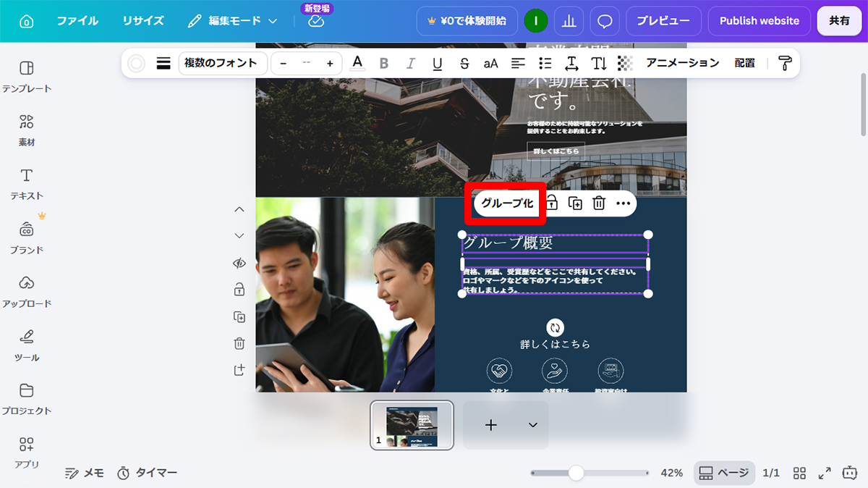Viewport: 868px width, 488px height.
Task: Open the 複数のフォント font selector
Action: tap(221, 63)
